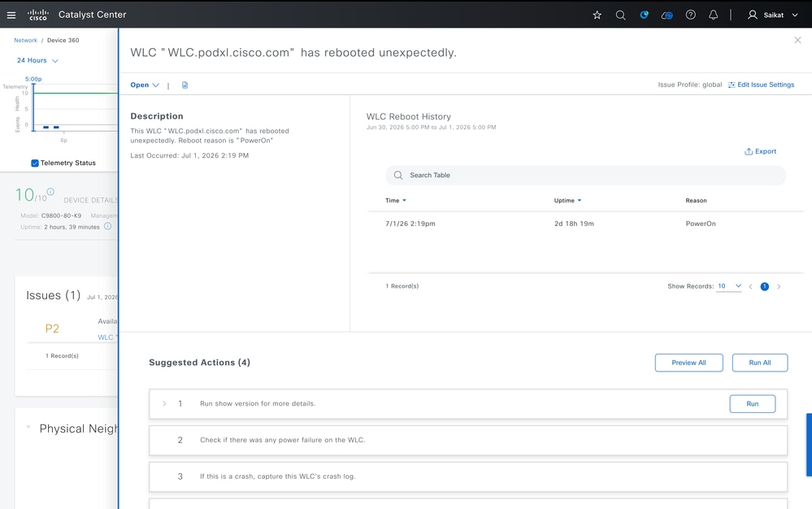The width and height of the screenshot is (812, 509).
Task: Click the Run All button
Action: [760, 363]
